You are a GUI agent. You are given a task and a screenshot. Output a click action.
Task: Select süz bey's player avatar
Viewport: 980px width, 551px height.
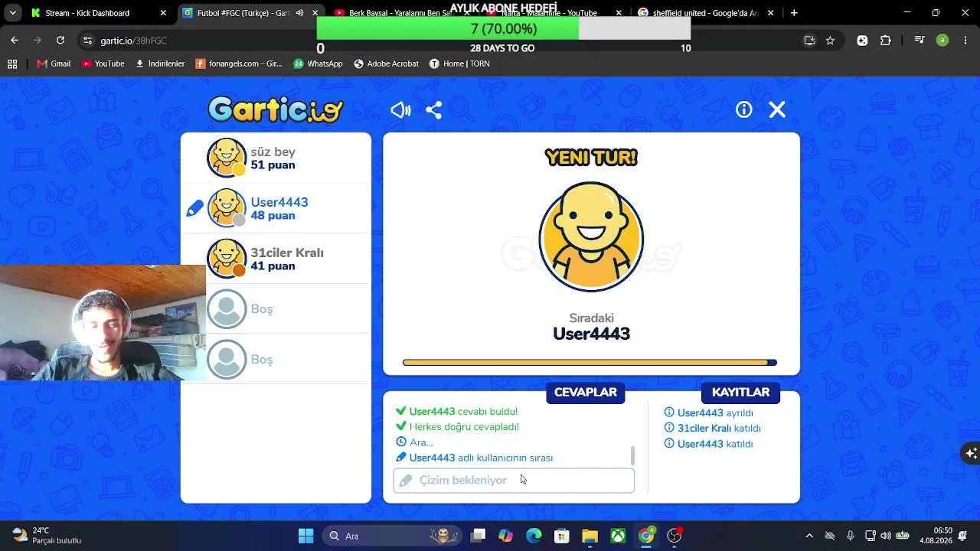pyautogui.click(x=227, y=158)
